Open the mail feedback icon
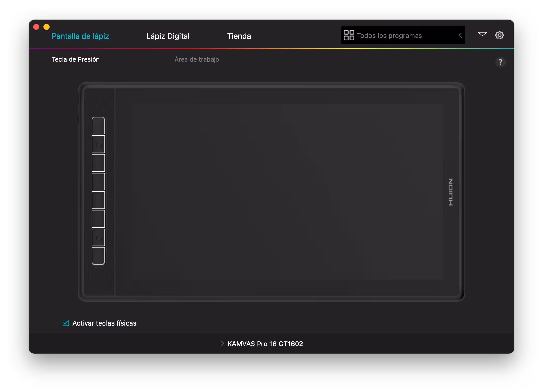The height and width of the screenshot is (392, 543). (x=482, y=35)
